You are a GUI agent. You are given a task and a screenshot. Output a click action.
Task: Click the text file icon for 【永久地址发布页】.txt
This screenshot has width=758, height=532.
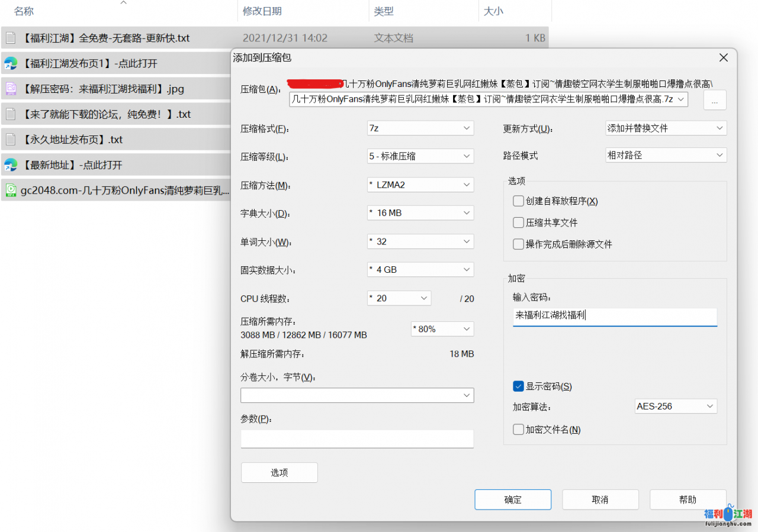[x=10, y=140]
